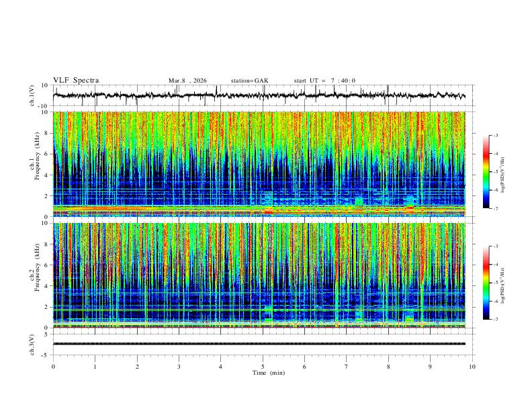Click the '-7' label on ch.2 color bar
The width and height of the screenshot is (532, 411).
pyautogui.click(x=496, y=320)
